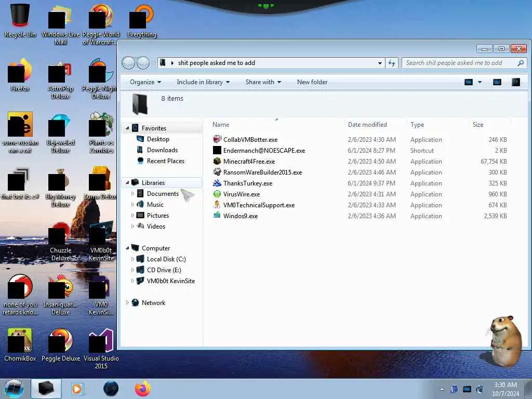Select the VirusWire.exe file icon
Image resolution: width=532 pixels, height=399 pixels.
click(x=217, y=194)
